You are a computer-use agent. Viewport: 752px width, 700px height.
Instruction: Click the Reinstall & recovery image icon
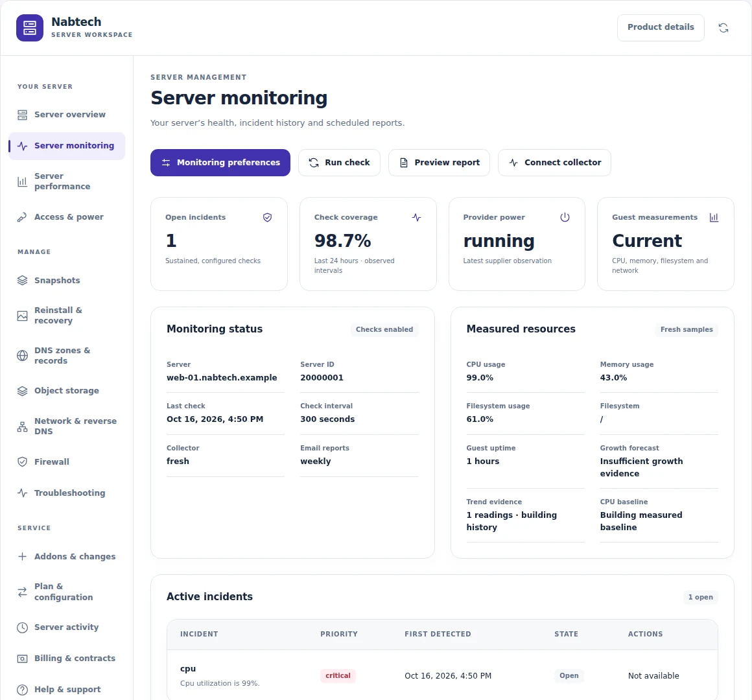click(23, 316)
